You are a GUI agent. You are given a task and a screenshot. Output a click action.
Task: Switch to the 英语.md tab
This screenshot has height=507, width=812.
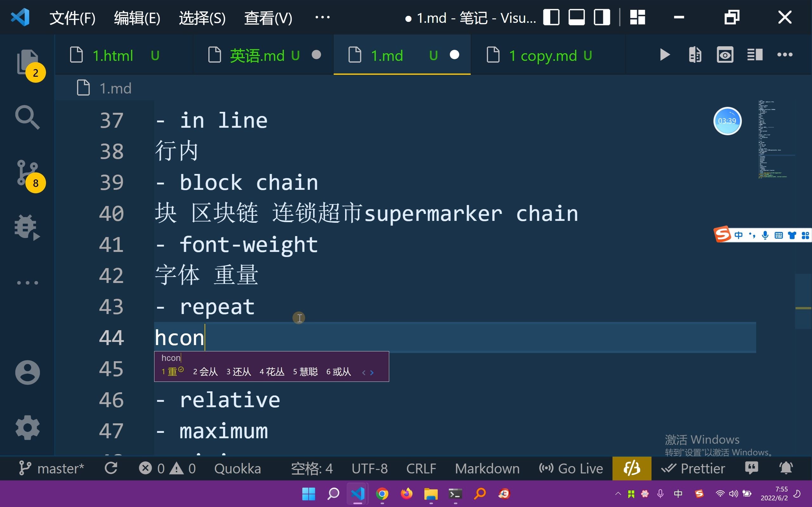(x=257, y=55)
